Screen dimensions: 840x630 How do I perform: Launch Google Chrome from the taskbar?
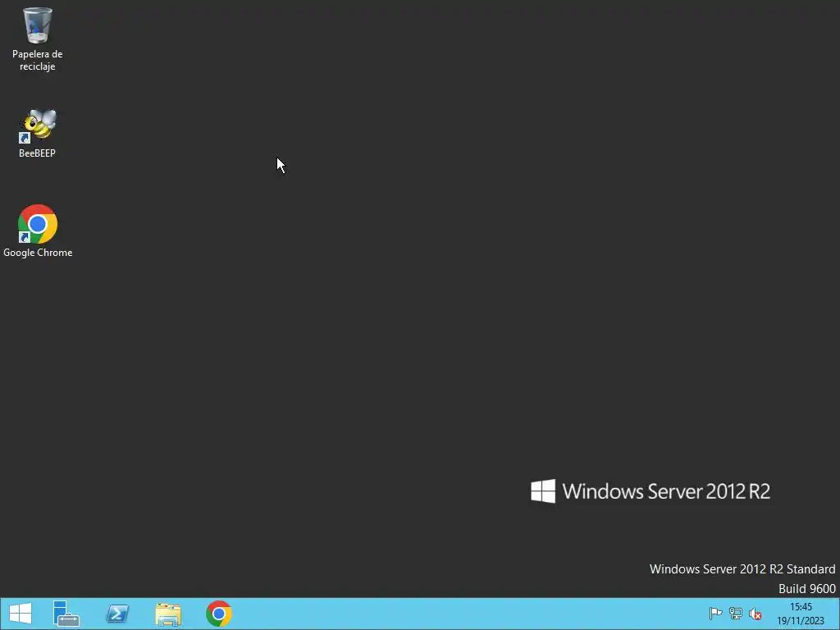point(218,614)
